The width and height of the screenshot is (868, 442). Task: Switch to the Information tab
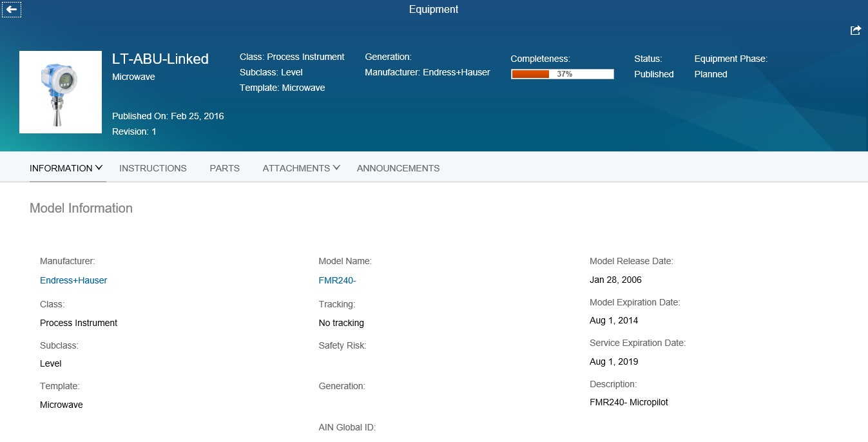click(x=61, y=168)
